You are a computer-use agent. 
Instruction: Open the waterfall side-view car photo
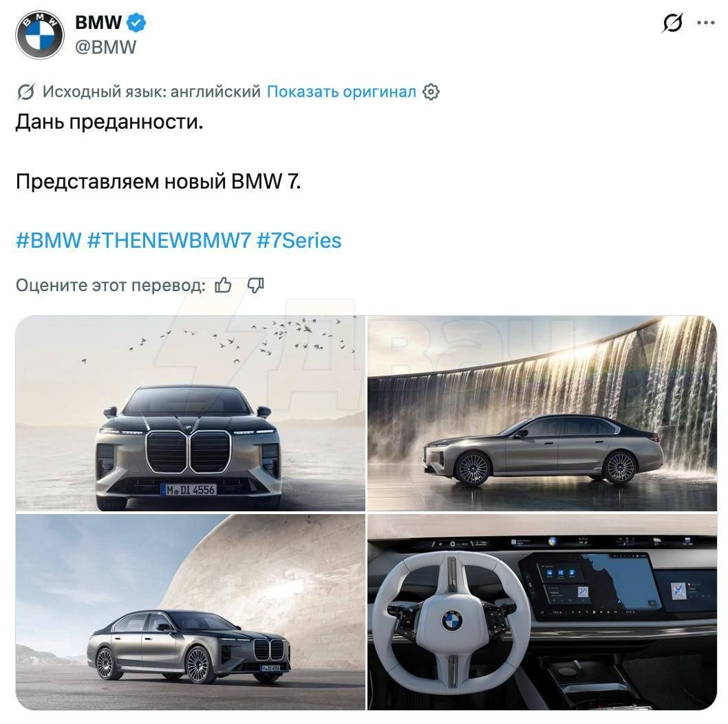coord(542,414)
